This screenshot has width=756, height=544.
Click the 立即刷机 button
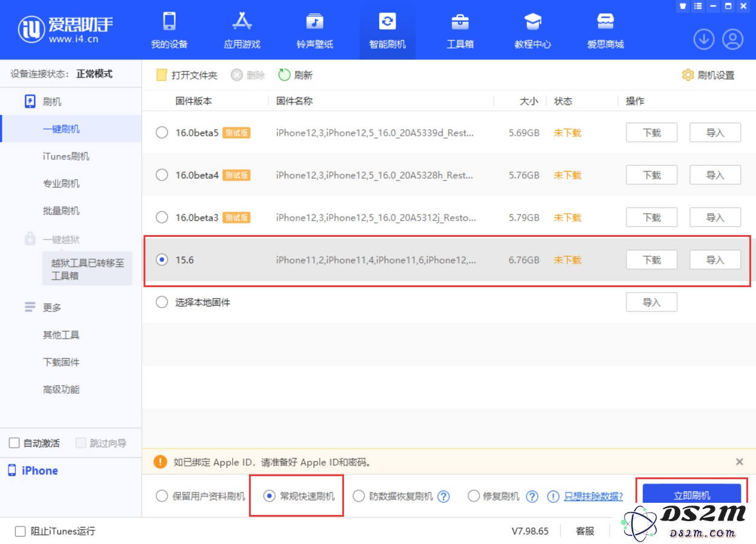coord(692,496)
